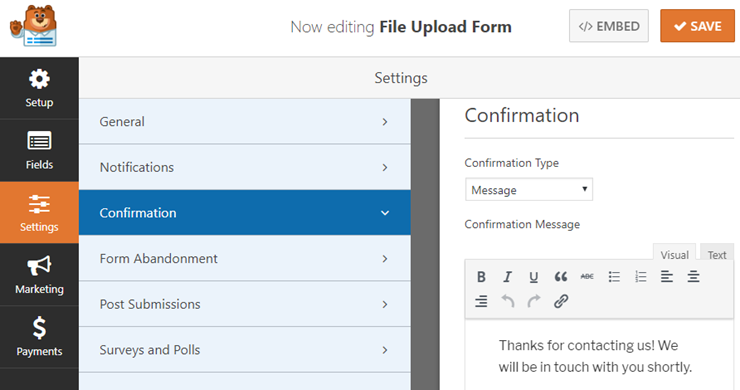Open the Confirmation Type dropdown
Image resolution: width=740 pixels, height=390 pixels.
(529, 190)
